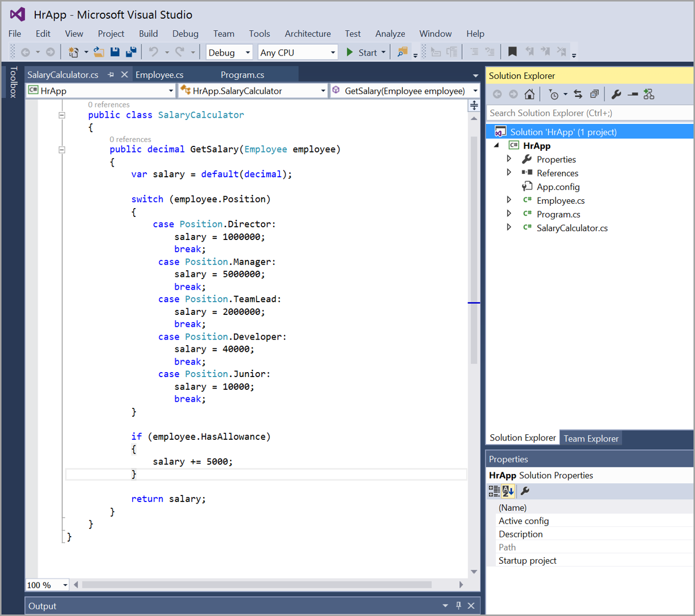Click the Undo toolbar icon

(154, 52)
